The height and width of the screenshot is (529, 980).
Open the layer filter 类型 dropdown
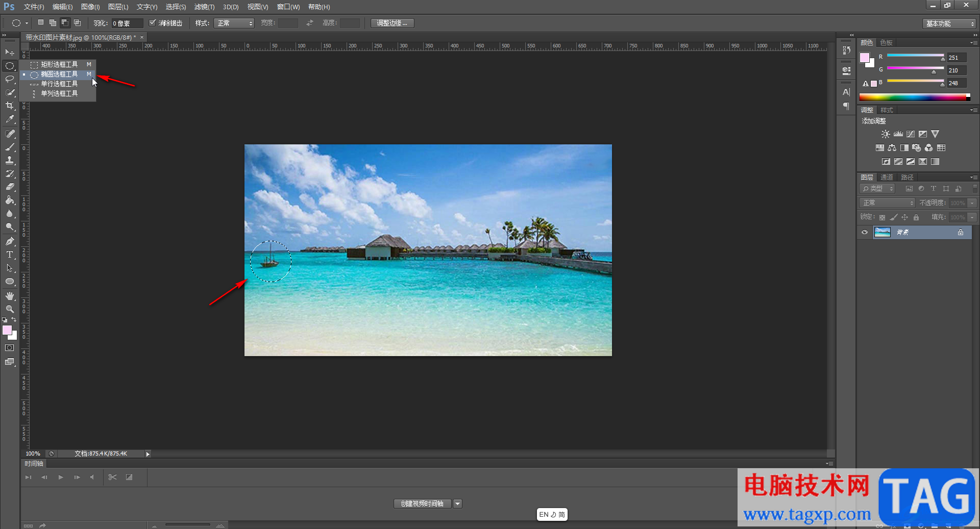click(877, 189)
